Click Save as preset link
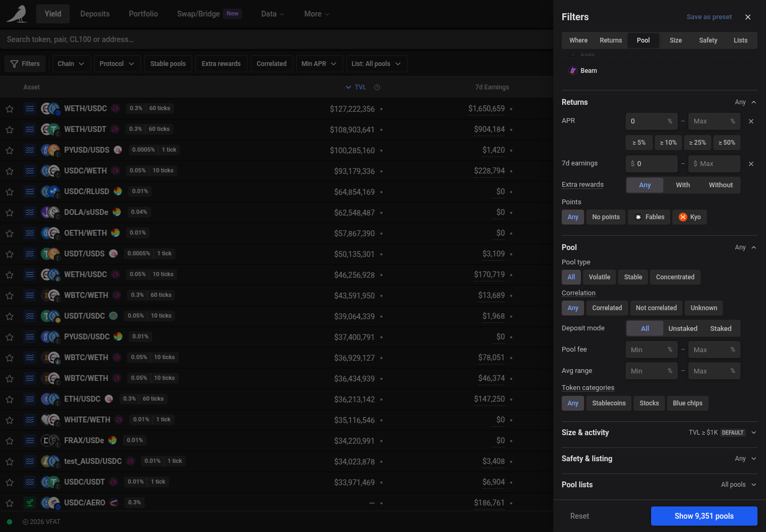The image size is (766, 532). 709,17
